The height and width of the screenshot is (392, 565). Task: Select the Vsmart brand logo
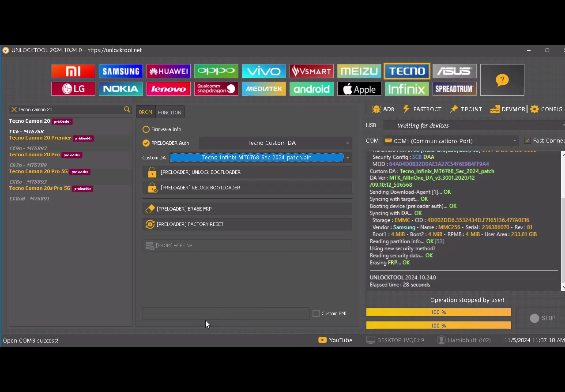pyautogui.click(x=311, y=71)
